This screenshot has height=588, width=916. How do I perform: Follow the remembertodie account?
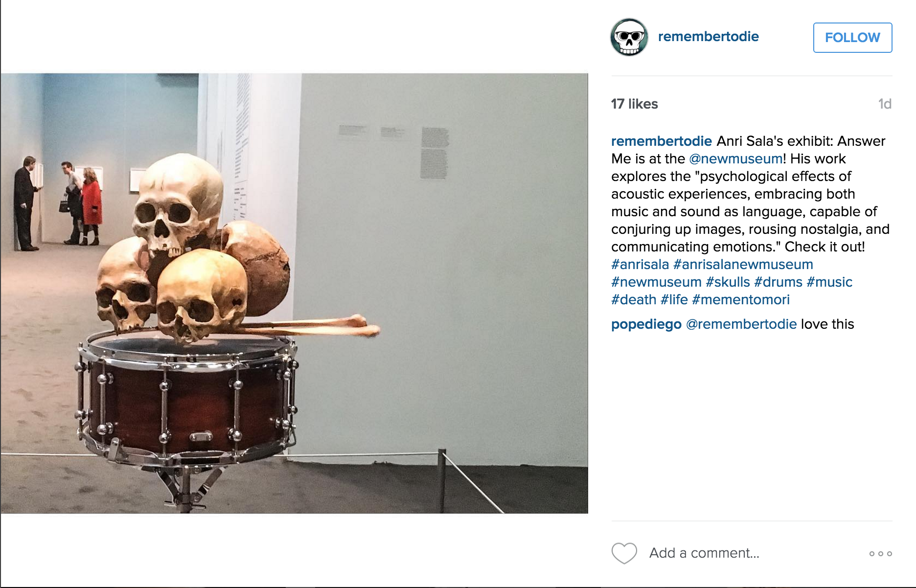[x=852, y=38]
